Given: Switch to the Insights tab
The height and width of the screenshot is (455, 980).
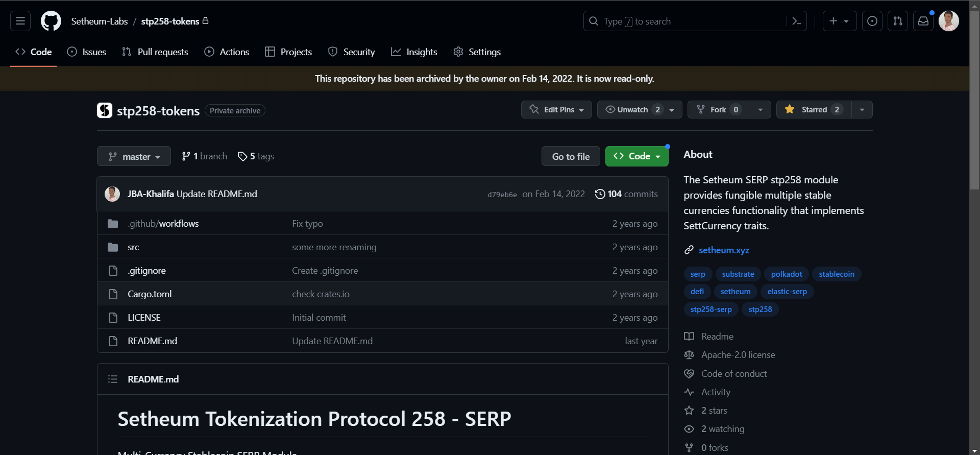Looking at the screenshot, I should [x=414, y=52].
